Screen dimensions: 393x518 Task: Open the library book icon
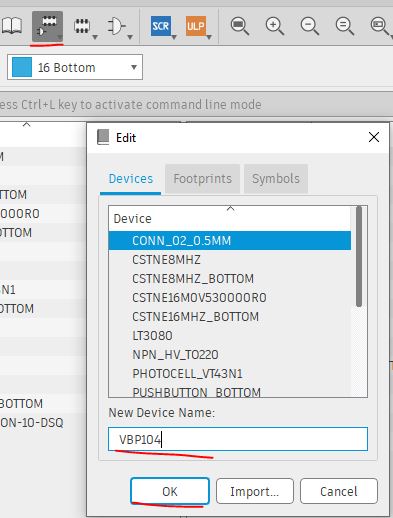[12, 26]
